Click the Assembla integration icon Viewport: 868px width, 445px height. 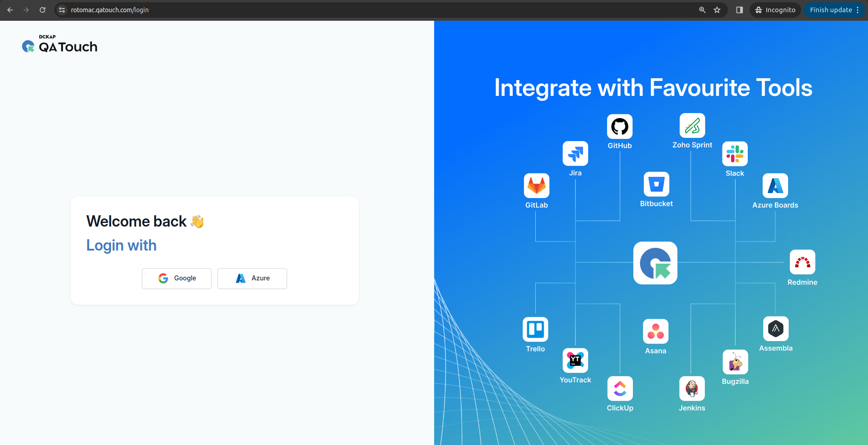(776, 329)
